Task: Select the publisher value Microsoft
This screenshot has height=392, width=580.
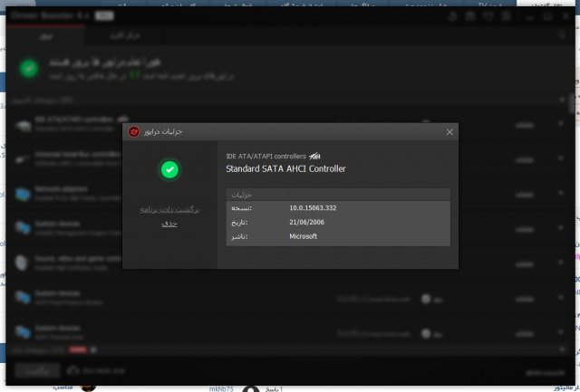Action: point(303,236)
